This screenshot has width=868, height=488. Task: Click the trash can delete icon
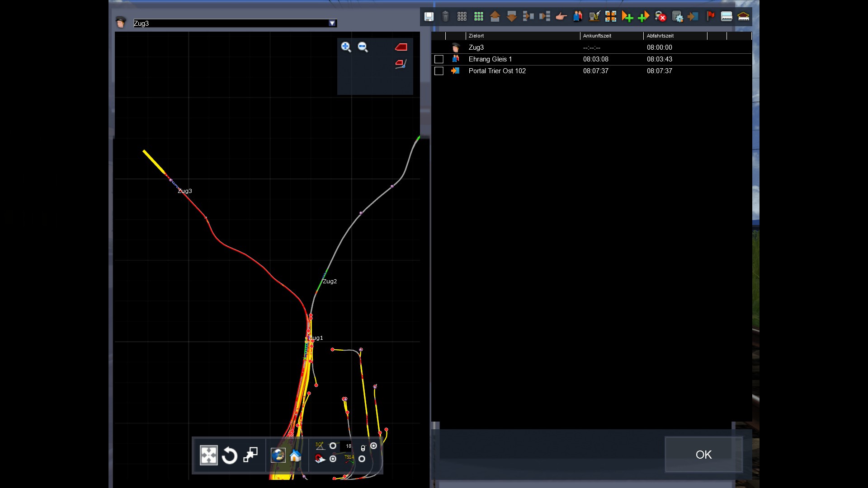pos(445,17)
